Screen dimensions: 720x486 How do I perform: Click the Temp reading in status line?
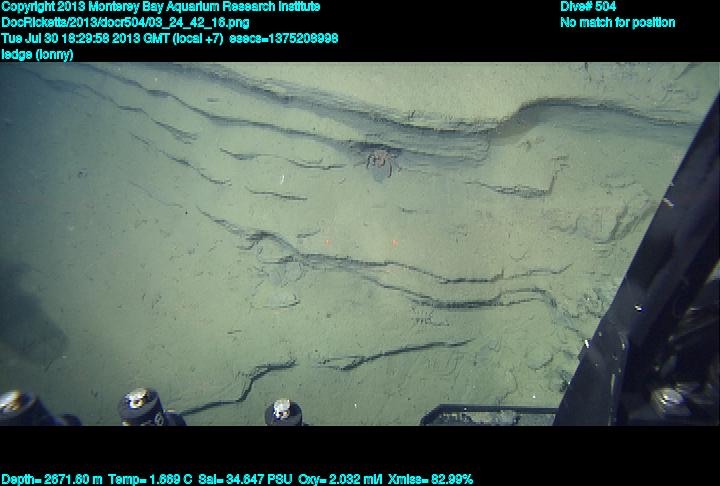(x=133, y=479)
